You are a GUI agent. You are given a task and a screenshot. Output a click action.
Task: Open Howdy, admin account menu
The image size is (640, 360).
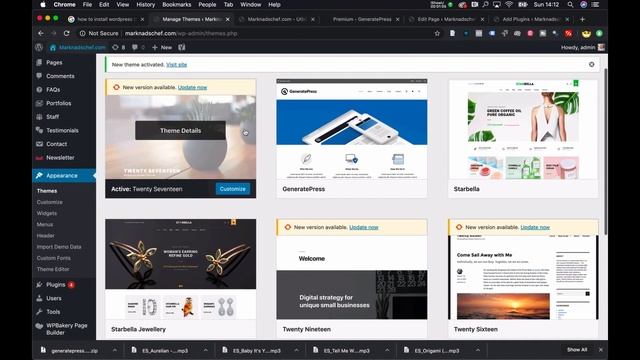[582, 47]
